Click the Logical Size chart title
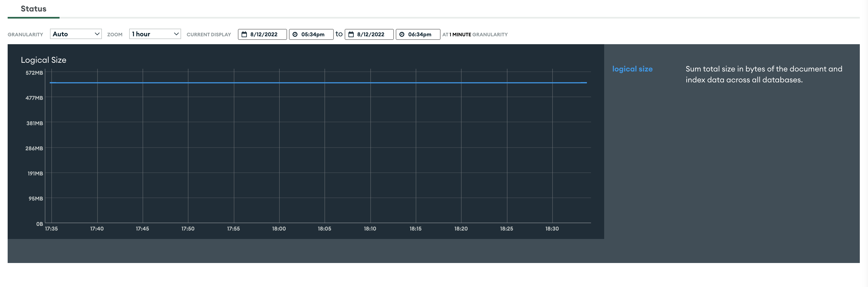Viewport: 868px width, 287px height. click(43, 60)
